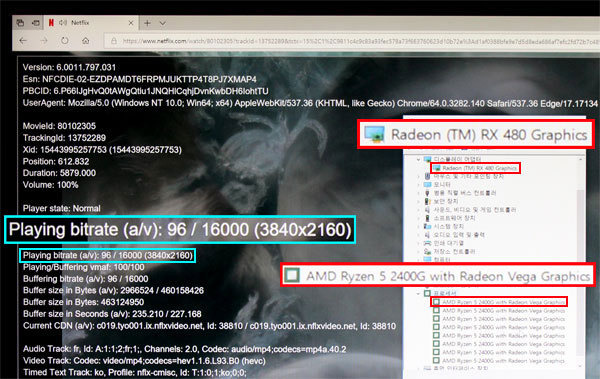Expand 범용 직렬 버스 컨트롤러

coord(418,193)
